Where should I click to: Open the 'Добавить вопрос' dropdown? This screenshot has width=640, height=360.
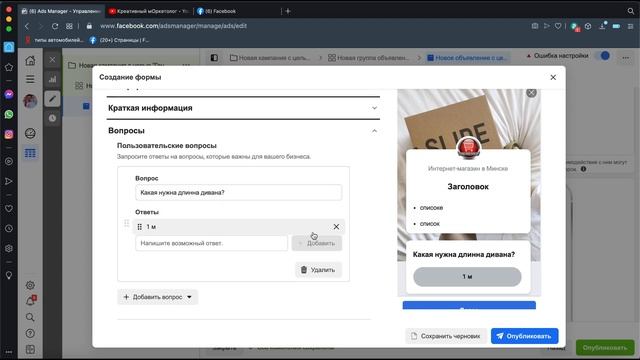(x=158, y=297)
